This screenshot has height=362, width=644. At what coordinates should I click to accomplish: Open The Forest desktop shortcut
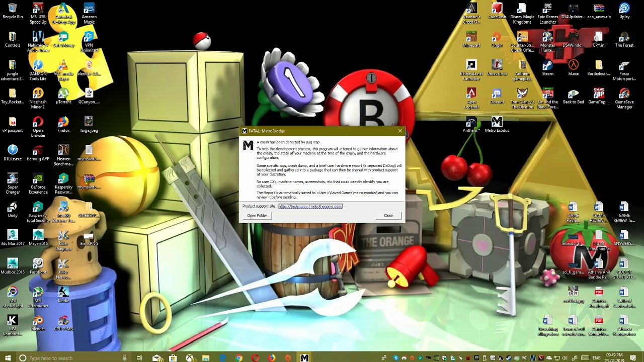624,40
